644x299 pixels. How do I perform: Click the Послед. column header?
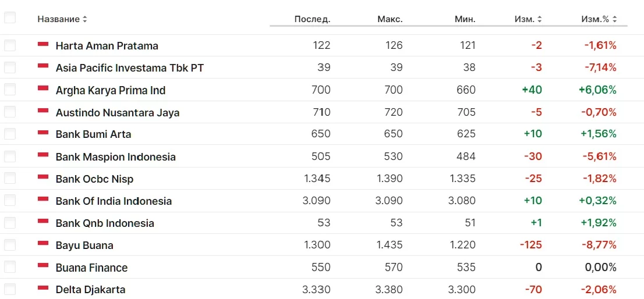tap(312, 19)
